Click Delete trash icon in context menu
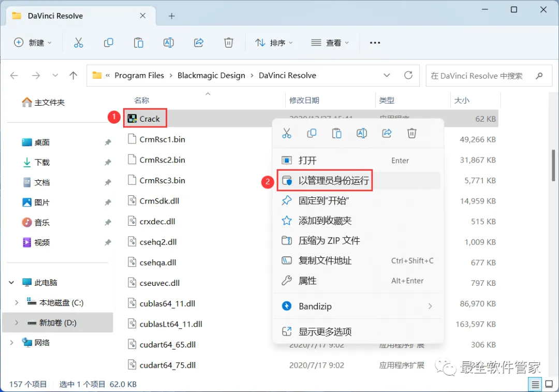 (x=412, y=134)
